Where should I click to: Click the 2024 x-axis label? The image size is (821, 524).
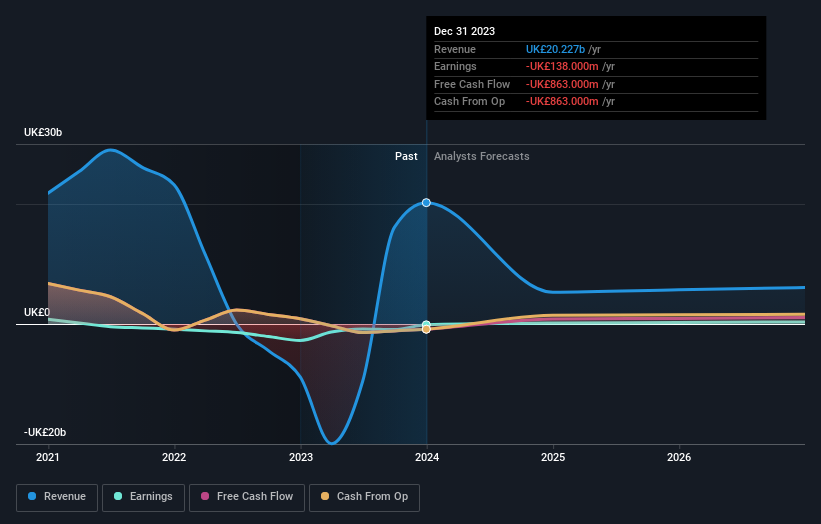click(427, 457)
